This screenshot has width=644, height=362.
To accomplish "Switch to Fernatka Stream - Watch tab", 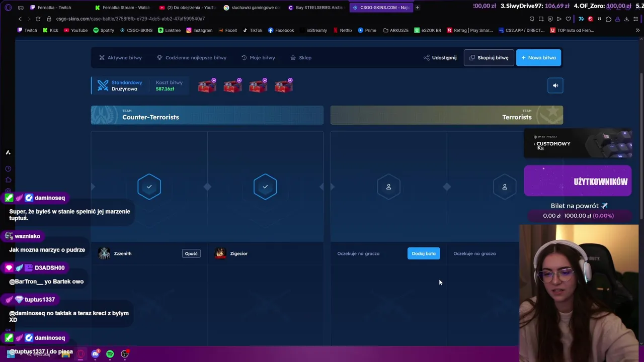I will [x=123, y=8].
